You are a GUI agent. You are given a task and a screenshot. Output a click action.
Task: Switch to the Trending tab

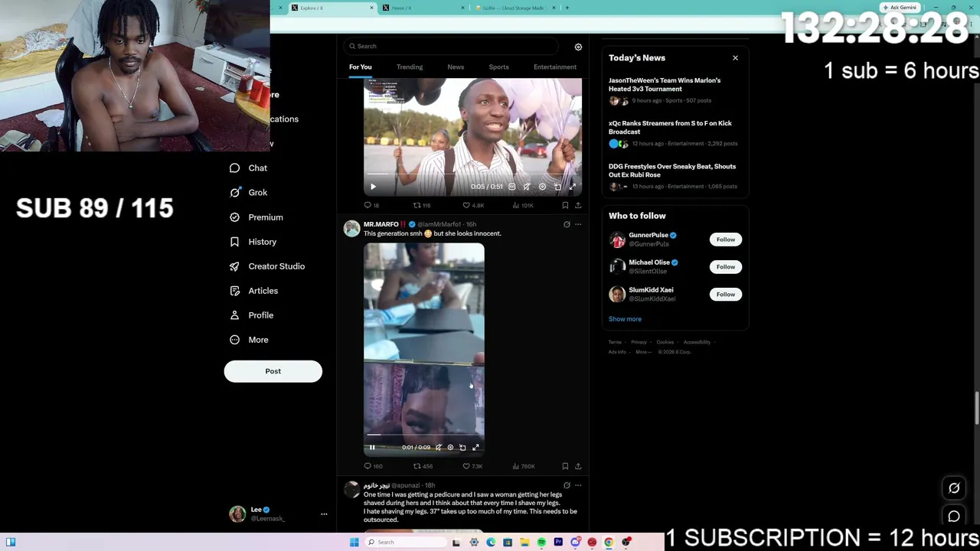(x=410, y=67)
